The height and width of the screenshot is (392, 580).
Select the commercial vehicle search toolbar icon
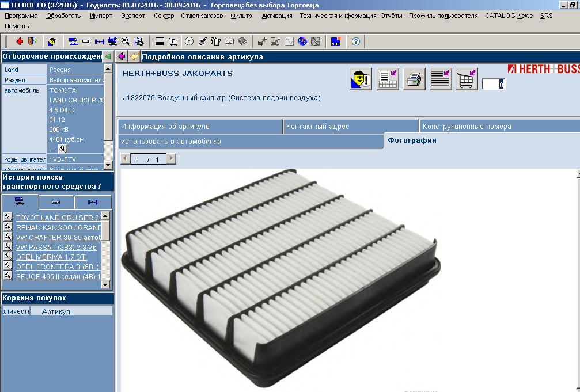[x=113, y=41]
